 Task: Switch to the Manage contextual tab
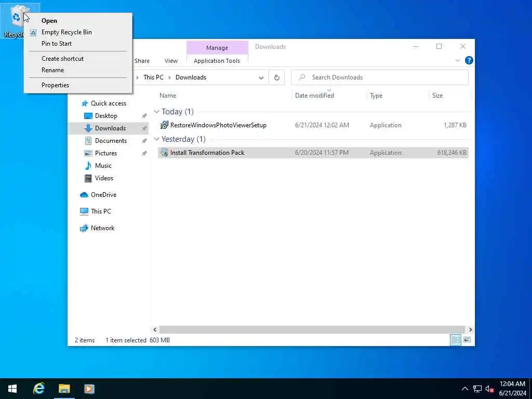pyautogui.click(x=217, y=48)
